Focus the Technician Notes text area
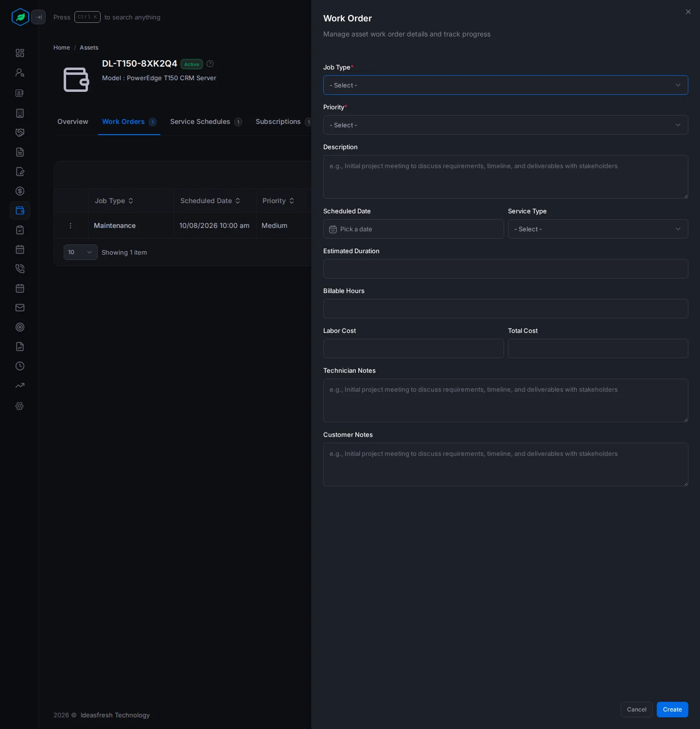Screen dimensions: 700x729 506,400
